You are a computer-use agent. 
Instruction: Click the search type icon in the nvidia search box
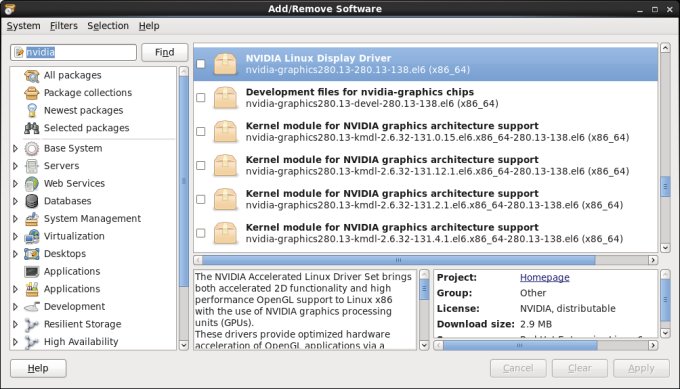(19, 52)
